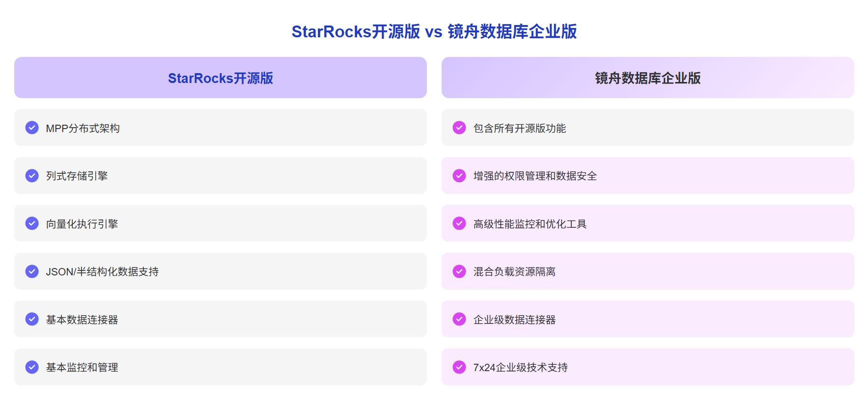868x405 pixels.
Task: Click the checkmark icon beside 基本监控和管理
Action: point(32,367)
